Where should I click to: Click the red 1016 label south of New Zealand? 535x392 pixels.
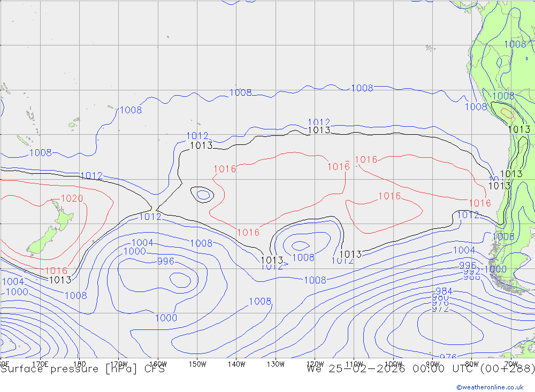pyautogui.click(x=56, y=271)
